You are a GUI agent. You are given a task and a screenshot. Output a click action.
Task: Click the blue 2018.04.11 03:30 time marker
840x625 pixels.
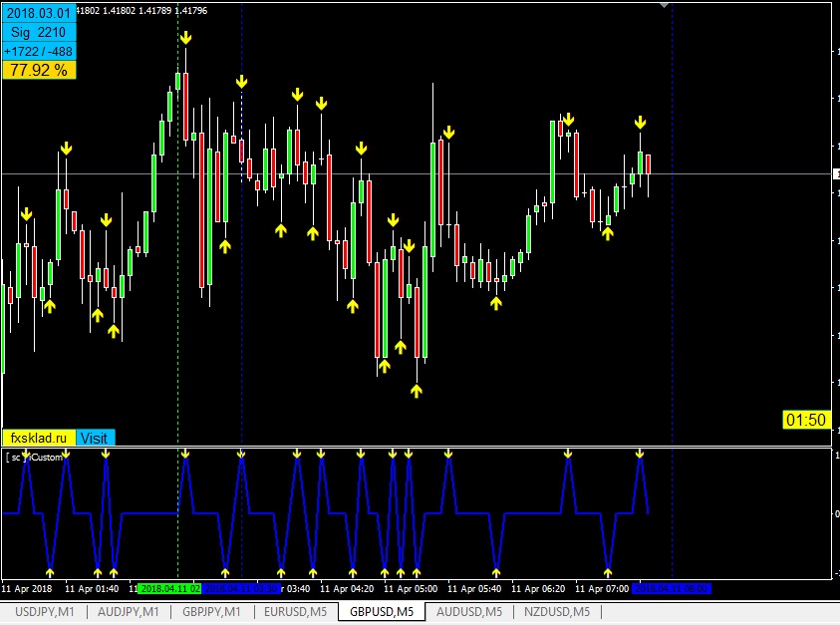coord(241,588)
